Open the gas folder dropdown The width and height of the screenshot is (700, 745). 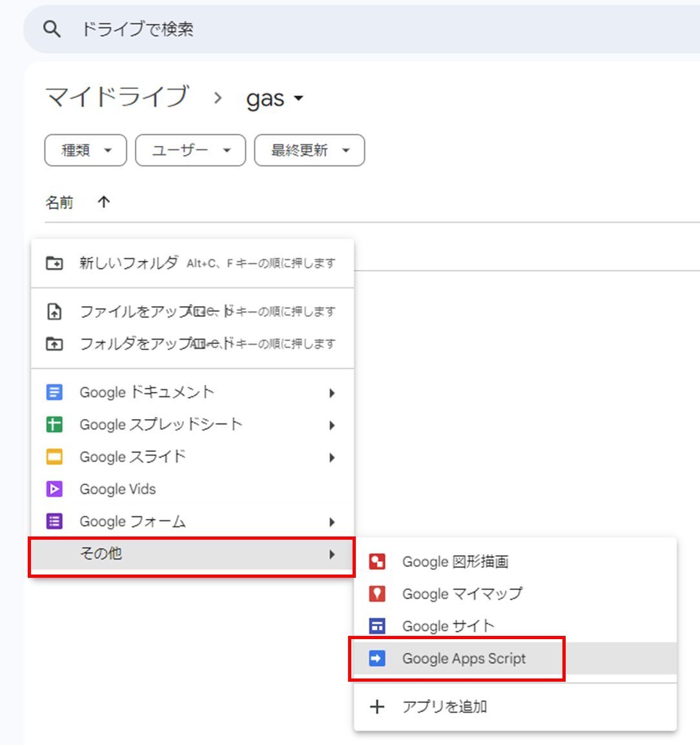click(274, 98)
